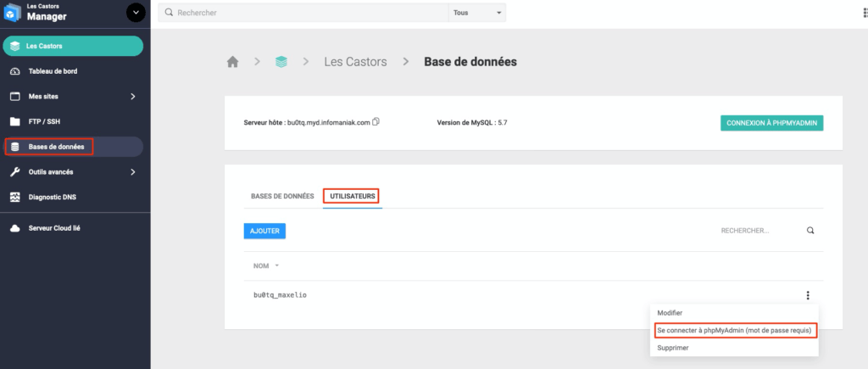
Task: Expand the Mes sites chevron arrow
Action: click(133, 97)
